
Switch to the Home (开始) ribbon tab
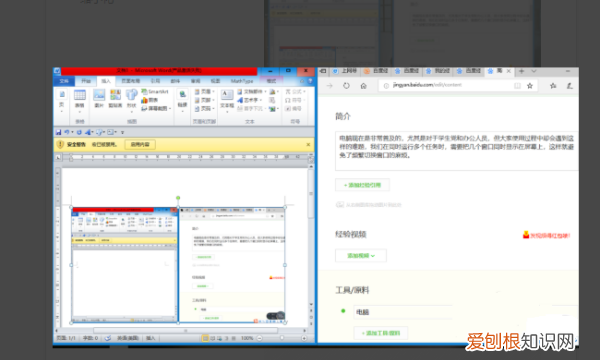pos(86,81)
